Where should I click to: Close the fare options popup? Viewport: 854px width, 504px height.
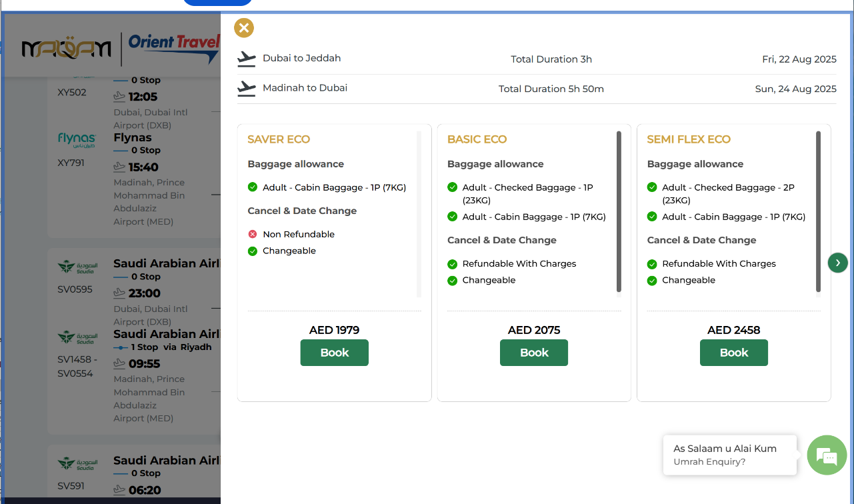coord(244,28)
